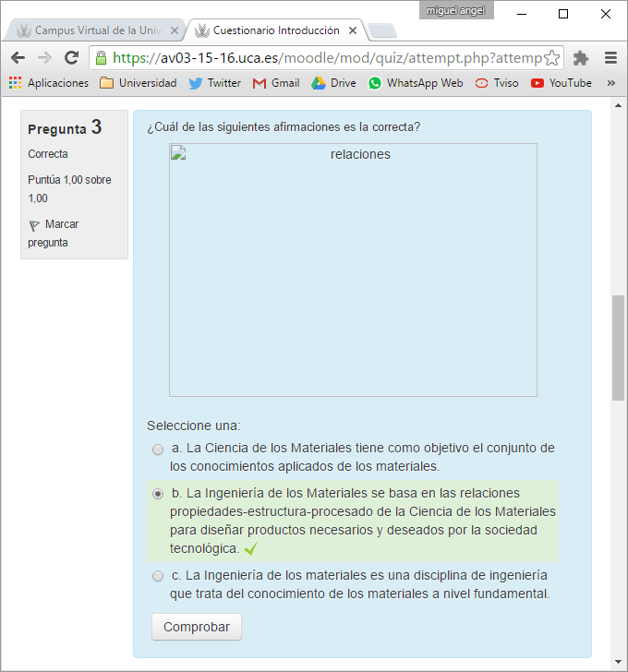Open the extensions puzzle icon
The width and height of the screenshot is (628, 672).
tap(581, 58)
